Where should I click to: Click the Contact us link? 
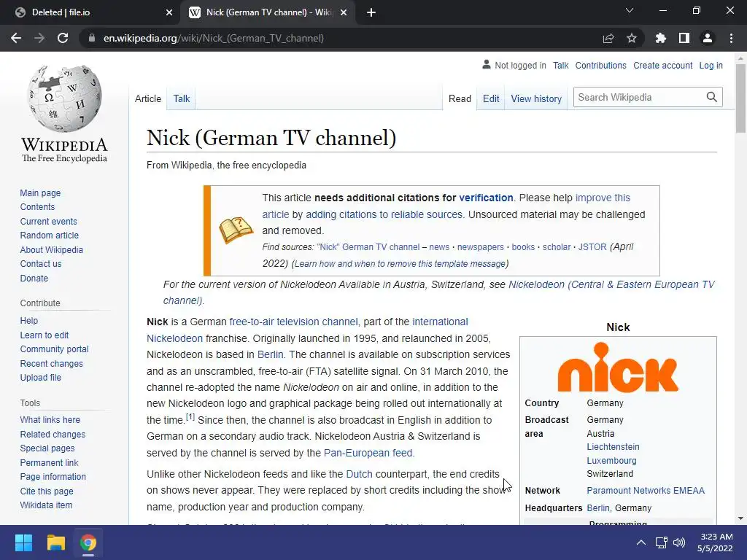41,264
